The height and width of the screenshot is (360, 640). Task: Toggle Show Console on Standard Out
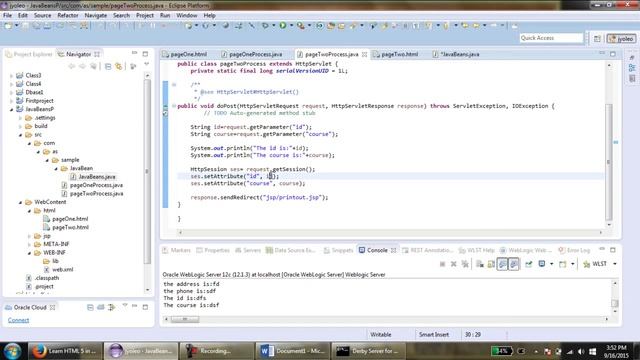click(502, 264)
